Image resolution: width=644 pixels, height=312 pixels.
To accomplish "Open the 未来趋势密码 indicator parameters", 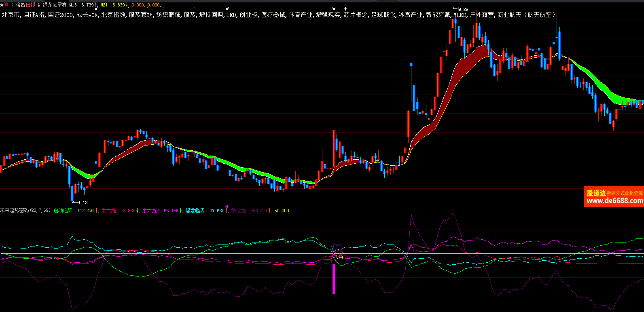I will tap(25, 211).
